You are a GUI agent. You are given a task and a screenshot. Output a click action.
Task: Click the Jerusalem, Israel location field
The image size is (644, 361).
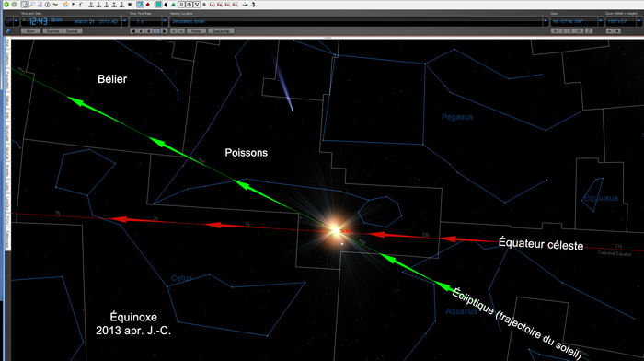(356, 21)
